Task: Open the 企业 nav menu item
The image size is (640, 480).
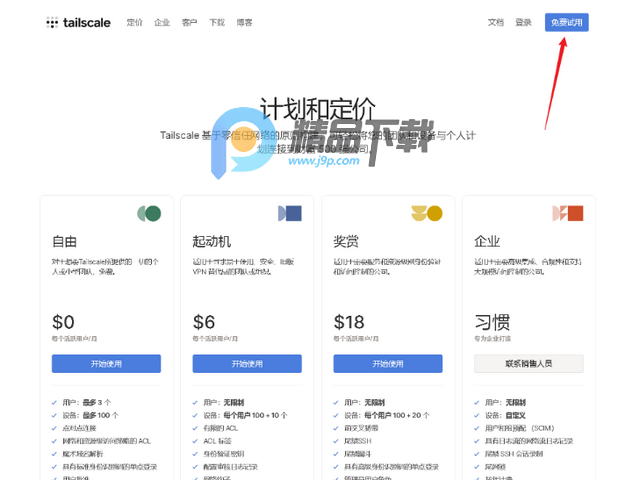Action: tap(162, 22)
